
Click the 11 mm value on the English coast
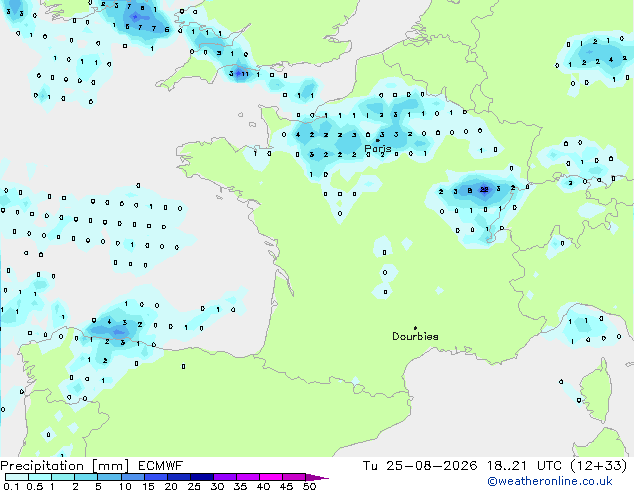point(245,74)
